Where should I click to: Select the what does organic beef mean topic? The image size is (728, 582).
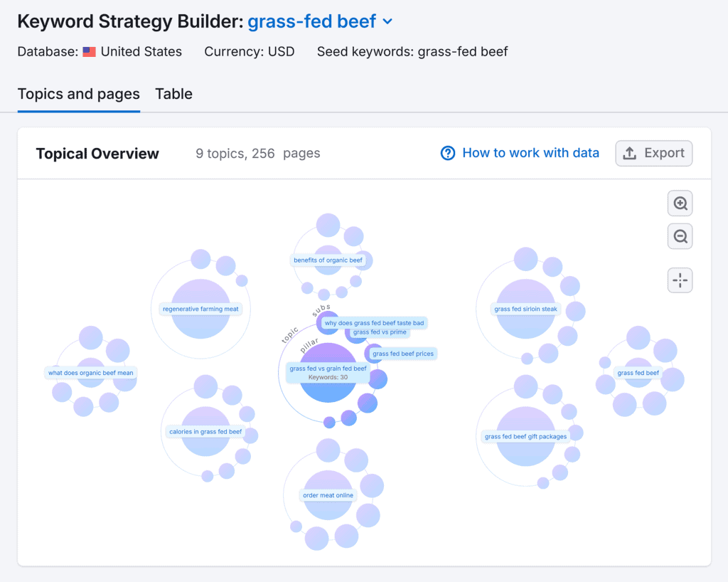coord(90,373)
